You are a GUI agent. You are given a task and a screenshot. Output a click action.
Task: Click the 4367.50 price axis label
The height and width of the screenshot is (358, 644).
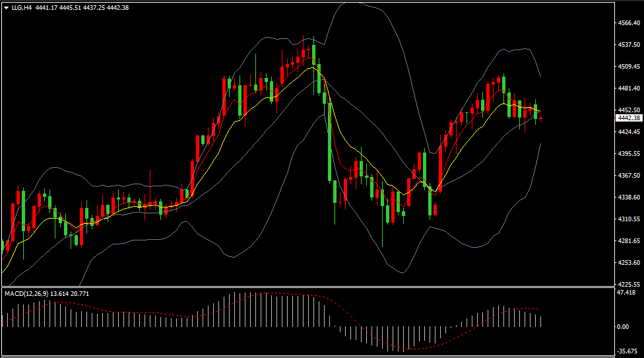[x=628, y=176]
